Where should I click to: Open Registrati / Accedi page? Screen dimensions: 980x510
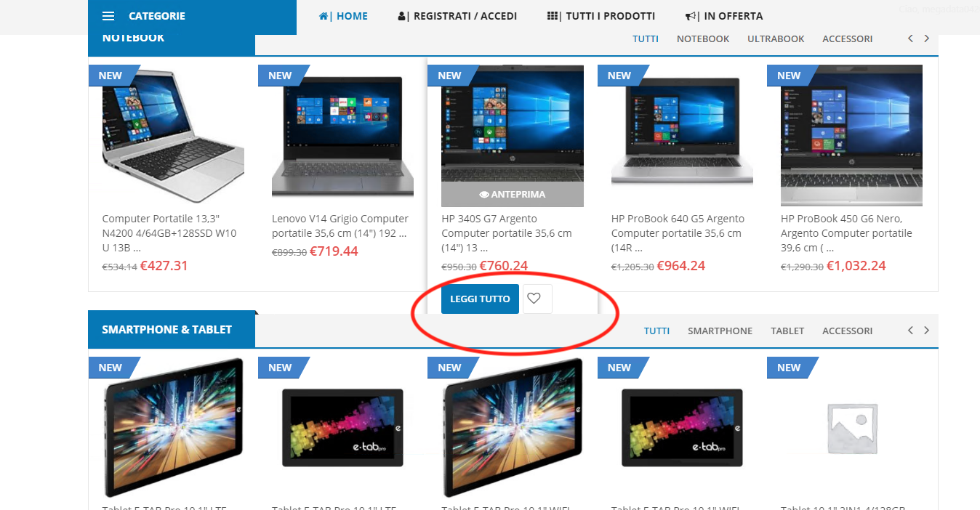457,16
